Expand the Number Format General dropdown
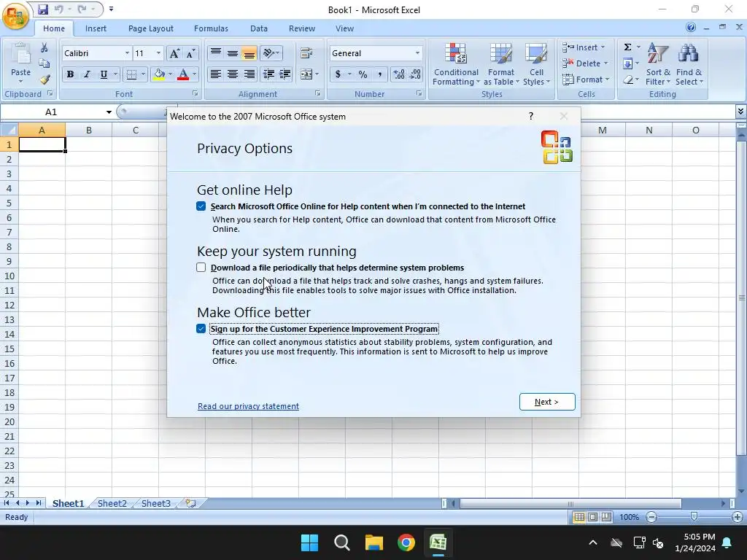The image size is (747, 560). coord(417,53)
